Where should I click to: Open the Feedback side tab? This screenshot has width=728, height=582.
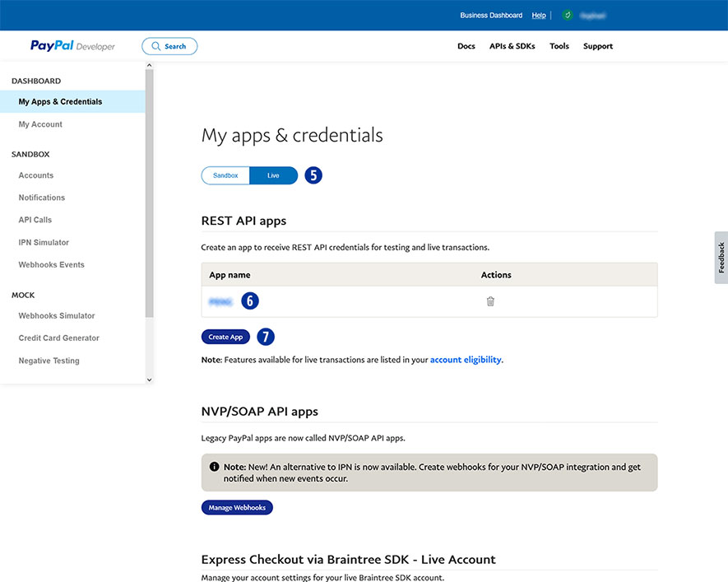coord(721,258)
